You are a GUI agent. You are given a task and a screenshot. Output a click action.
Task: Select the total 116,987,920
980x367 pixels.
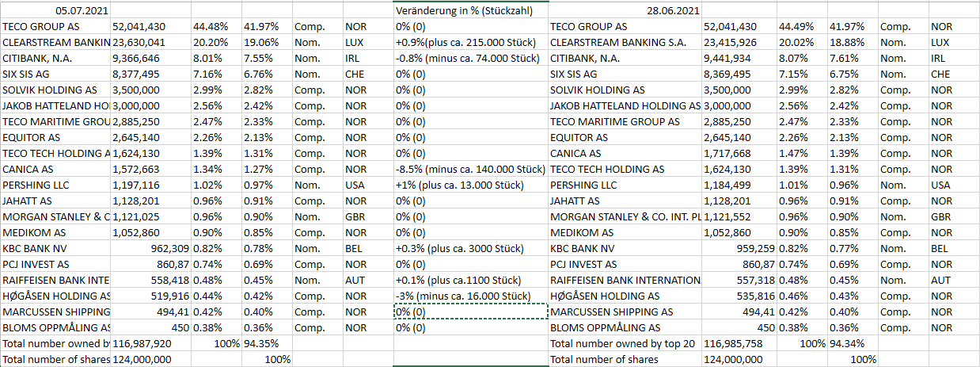[x=150, y=343]
